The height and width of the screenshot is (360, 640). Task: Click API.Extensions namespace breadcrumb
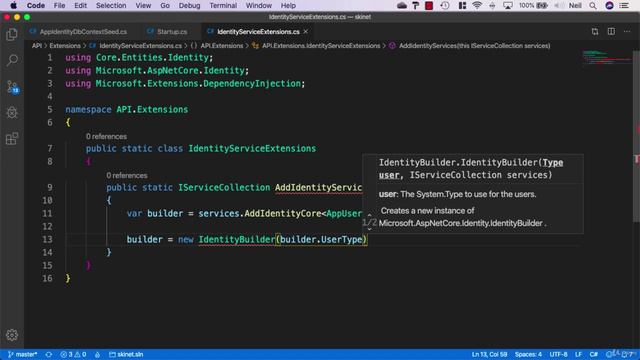[x=222, y=46]
